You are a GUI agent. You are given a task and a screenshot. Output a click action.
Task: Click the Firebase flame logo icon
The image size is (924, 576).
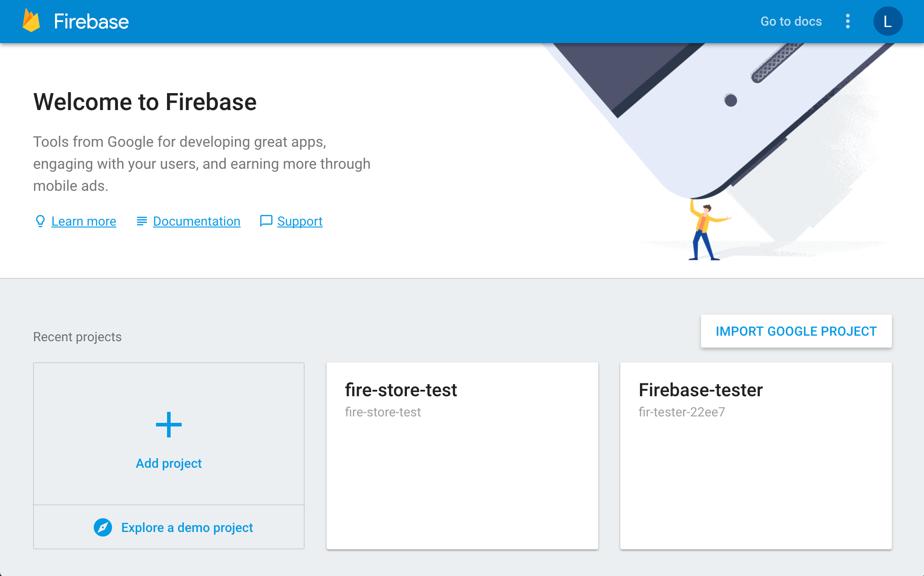click(x=31, y=21)
